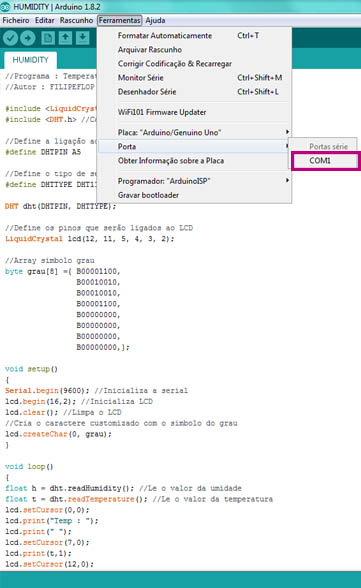Select Obter Informação sobre a Placa
This screenshot has height=588, width=361.
[x=194, y=160]
